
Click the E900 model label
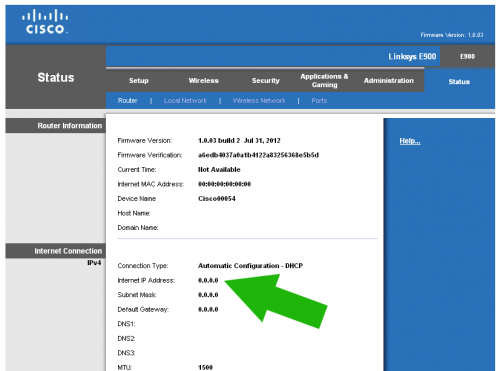(x=467, y=57)
